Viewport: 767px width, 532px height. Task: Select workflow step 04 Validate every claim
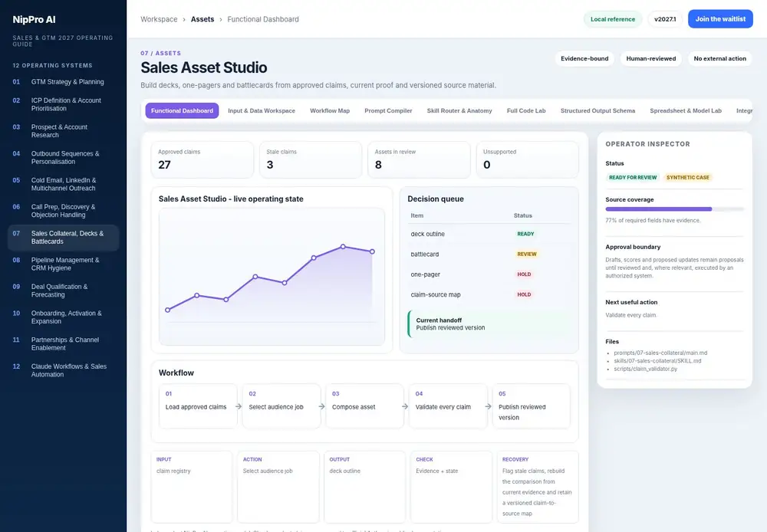(x=448, y=406)
